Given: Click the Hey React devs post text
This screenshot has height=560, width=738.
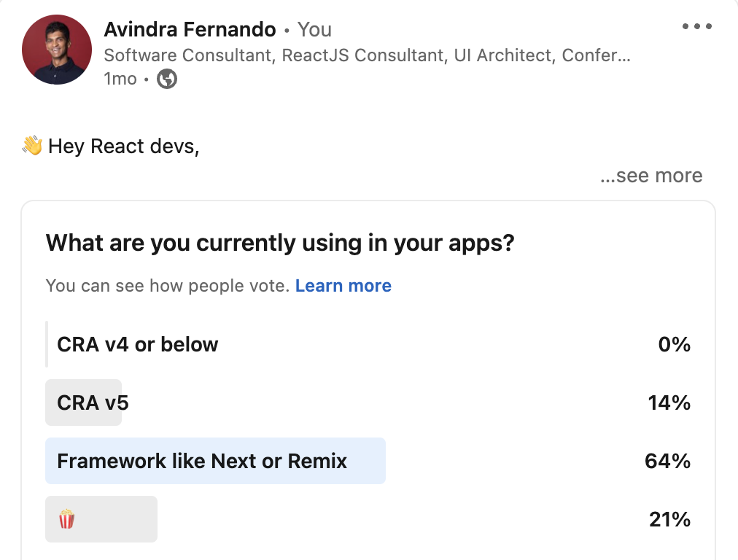Looking at the screenshot, I should coord(123,147).
